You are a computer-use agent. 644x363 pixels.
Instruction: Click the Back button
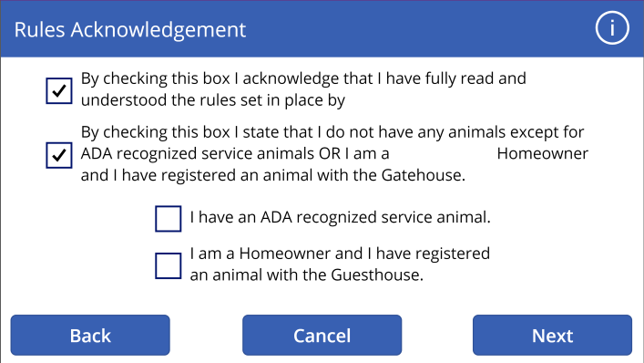[90, 335]
